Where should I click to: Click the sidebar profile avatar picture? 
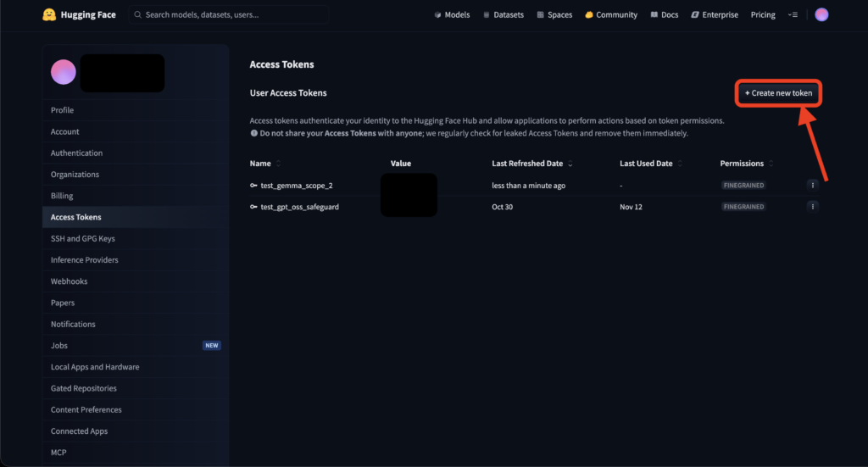click(64, 73)
